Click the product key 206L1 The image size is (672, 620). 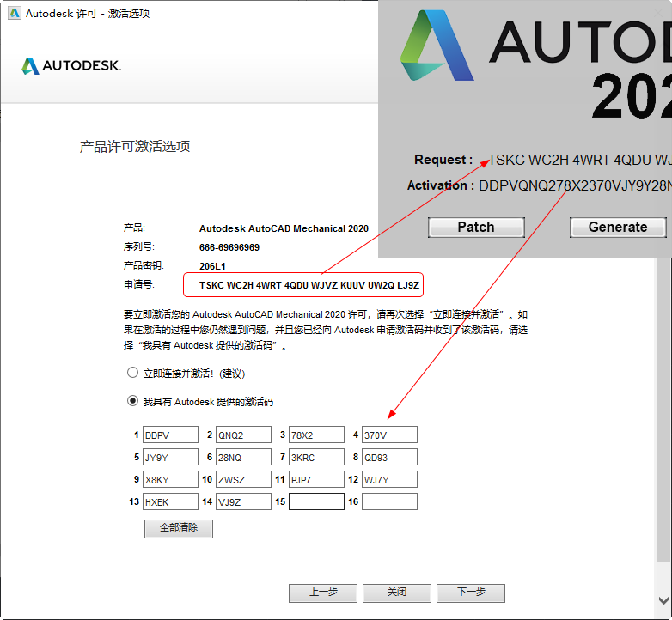point(212,266)
